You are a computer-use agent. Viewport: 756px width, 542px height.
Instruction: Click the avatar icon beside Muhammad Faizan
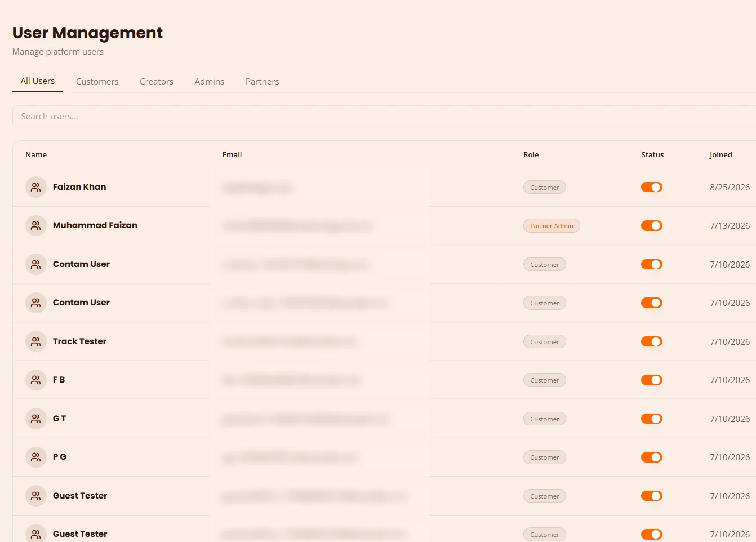coord(35,225)
